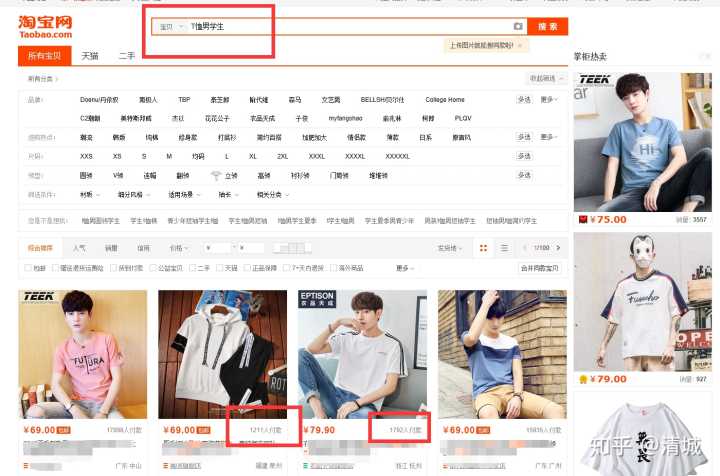
Task: Expand the 材质 material filter dropdown
Action: click(90, 195)
